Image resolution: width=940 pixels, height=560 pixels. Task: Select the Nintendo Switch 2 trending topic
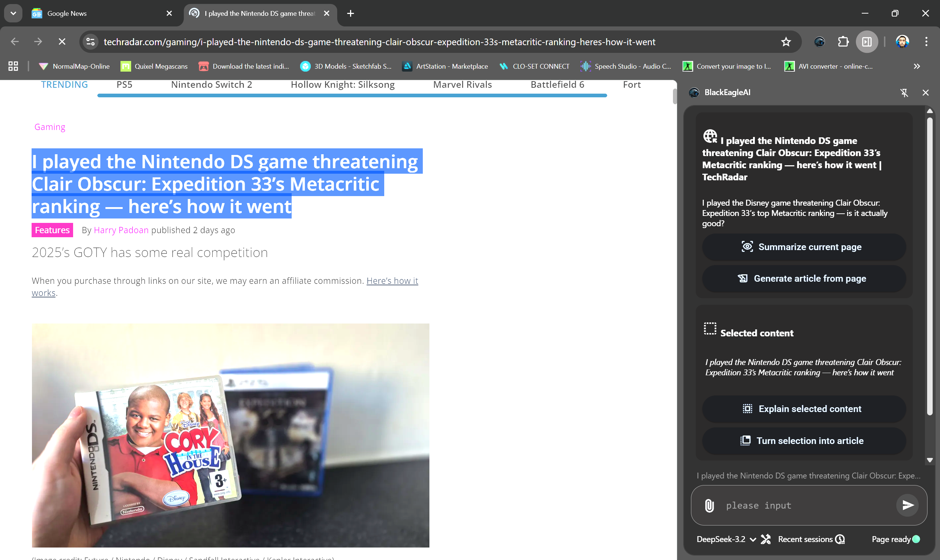click(x=211, y=84)
